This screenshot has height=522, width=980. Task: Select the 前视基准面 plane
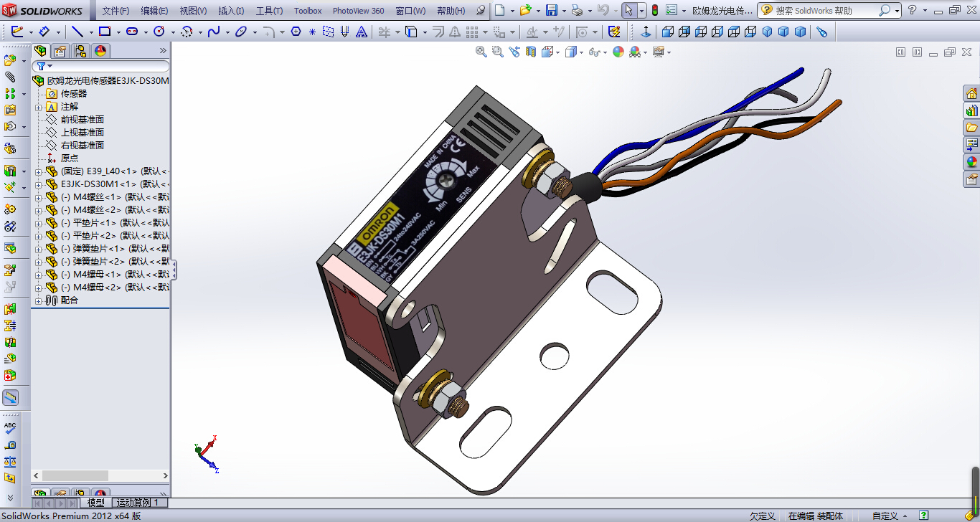pos(82,120)
